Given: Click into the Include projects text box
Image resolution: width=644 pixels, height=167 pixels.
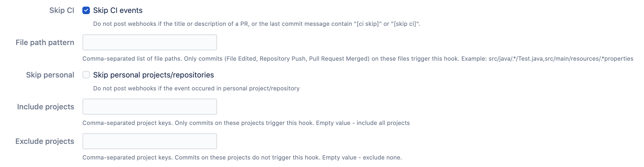Looking at the screenshot, I should coord(149,107).
